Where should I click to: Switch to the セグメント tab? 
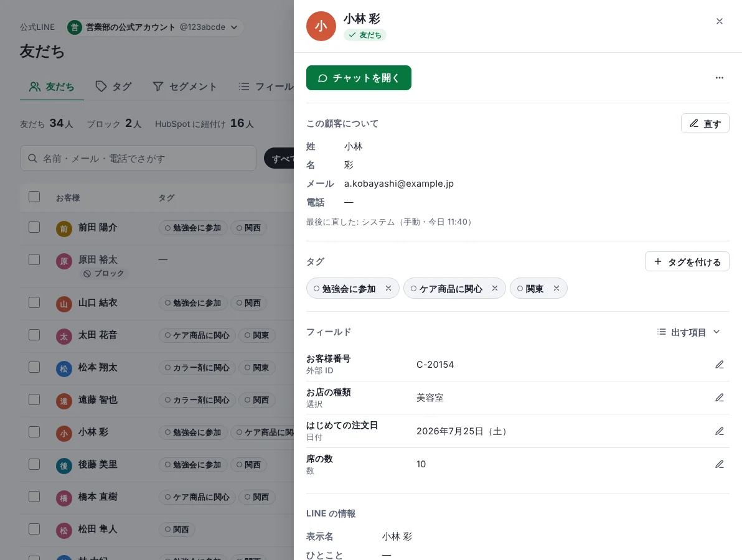[x=184, y=86]
